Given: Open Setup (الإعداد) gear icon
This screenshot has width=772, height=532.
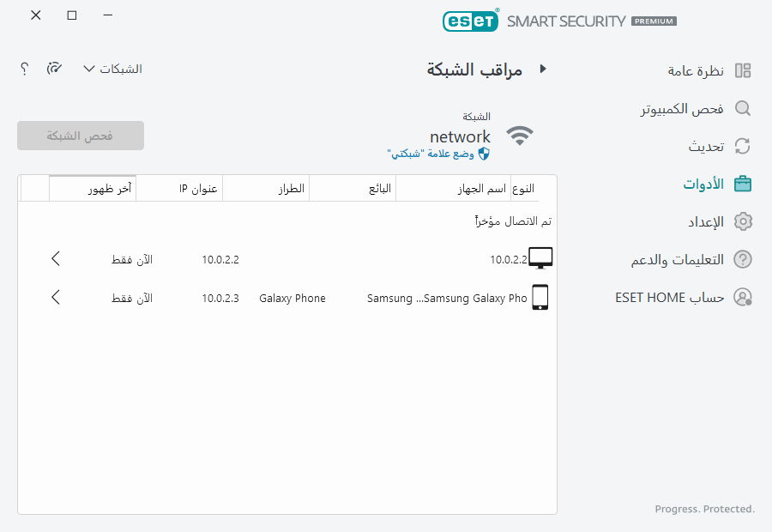Looking at the screenshot, I should coord(743,221).
